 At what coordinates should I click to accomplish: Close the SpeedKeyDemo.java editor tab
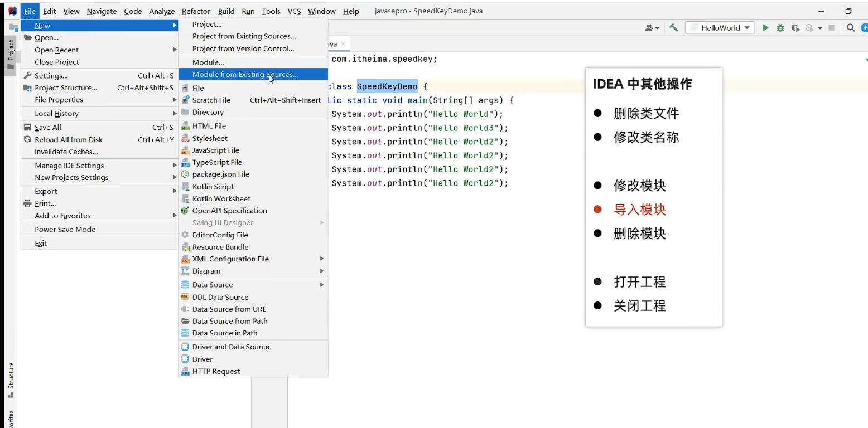click(x=343, y=43)
